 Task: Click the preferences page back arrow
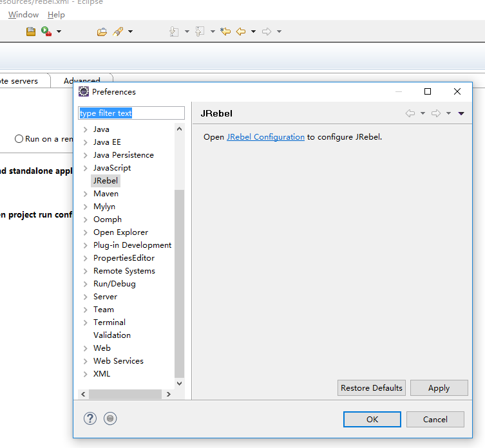410,113
